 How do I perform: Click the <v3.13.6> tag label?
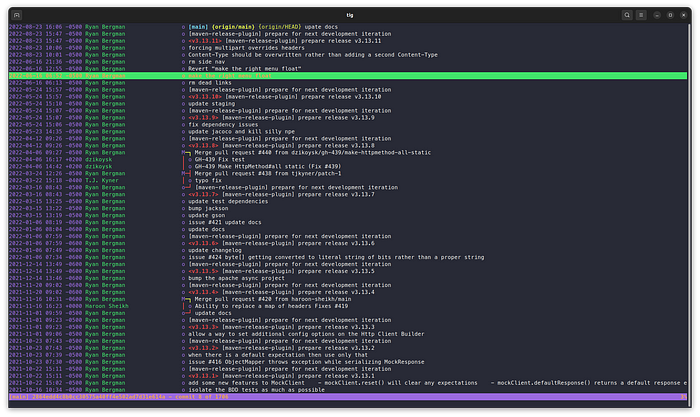click(203, 243)
